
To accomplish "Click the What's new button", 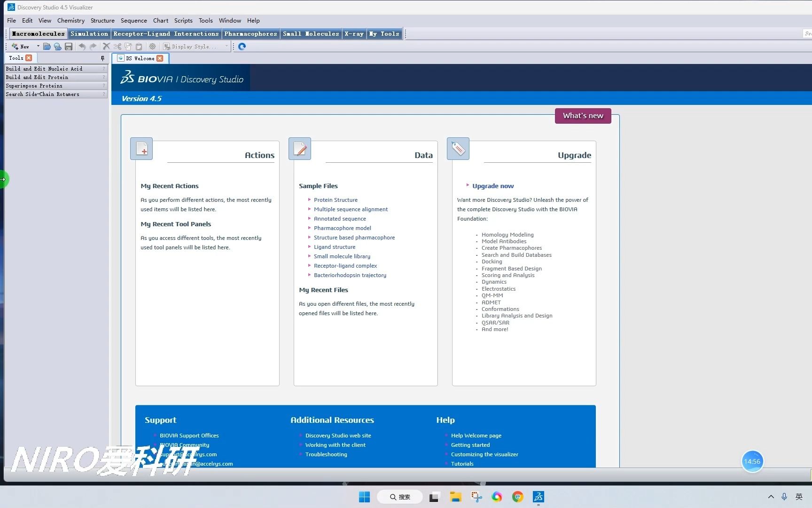I will (583, 116).
